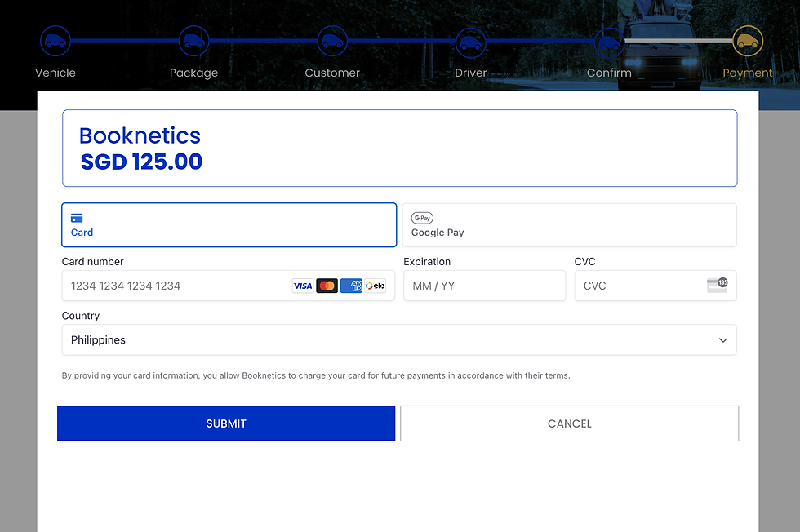Click the Expiration field label
This screenshot has height=532, width=800.
(427, 262)
